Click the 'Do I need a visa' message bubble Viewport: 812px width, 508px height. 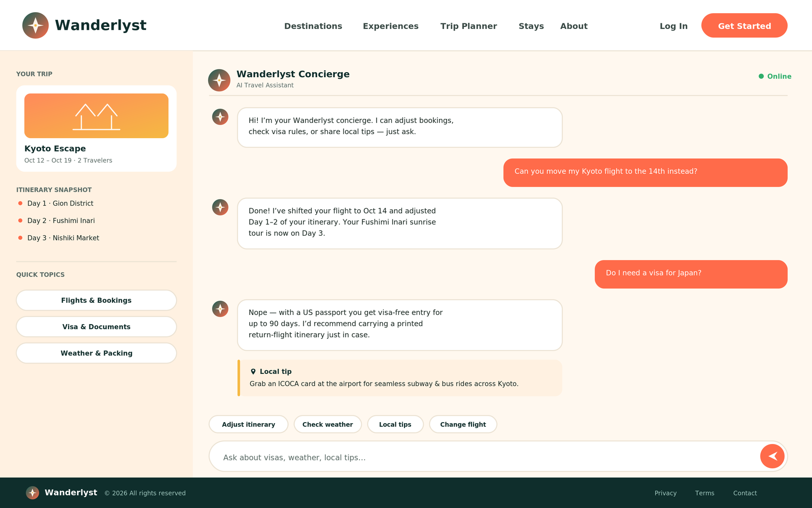[691, 274]
